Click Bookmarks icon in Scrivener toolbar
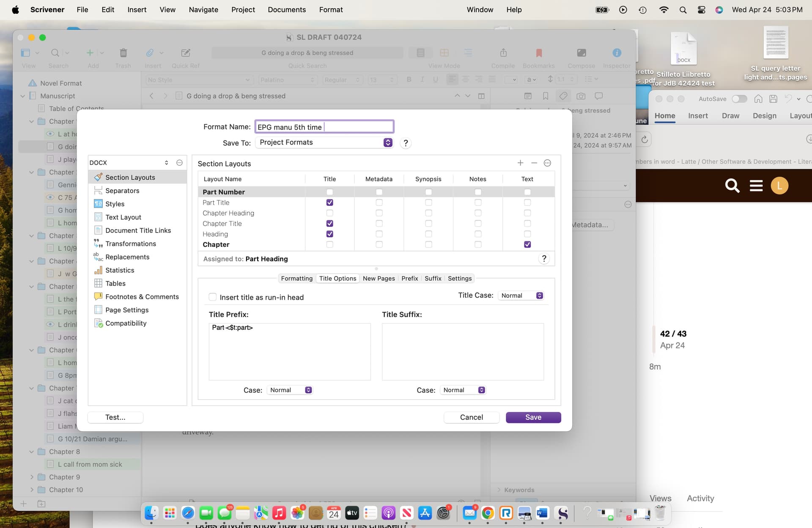812x528 pixels. click(538, 53)
